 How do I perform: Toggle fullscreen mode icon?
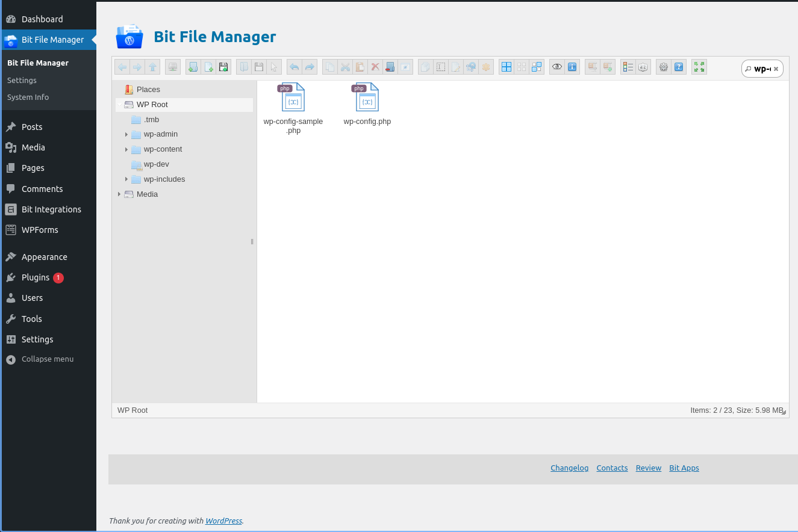coord(699,67)
